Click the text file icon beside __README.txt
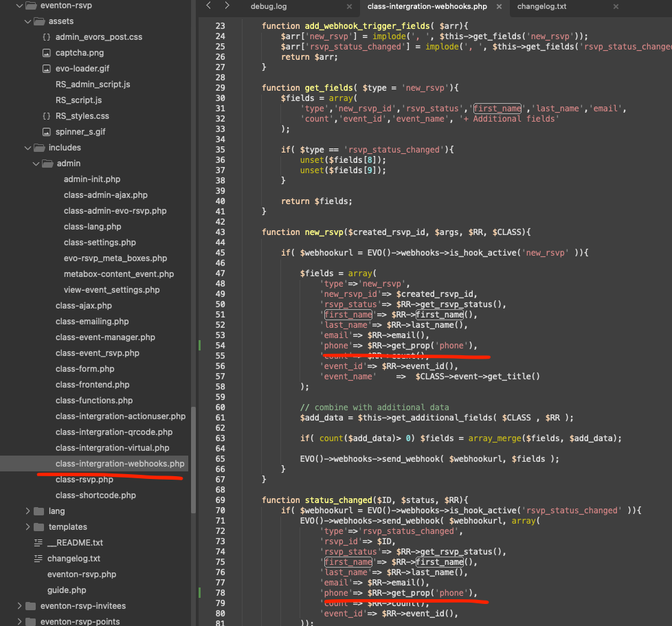Image resolution: width=672 pixels, height=626 pixels. click(x=38, y=543)
